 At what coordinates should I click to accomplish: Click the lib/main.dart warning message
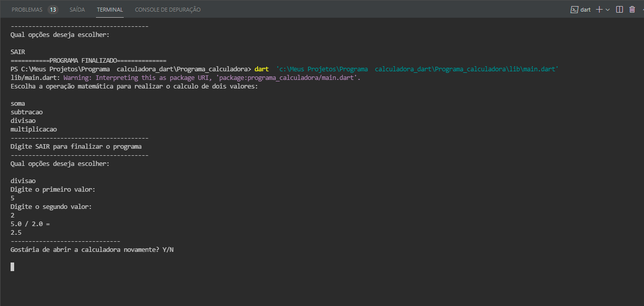point(185,77)
